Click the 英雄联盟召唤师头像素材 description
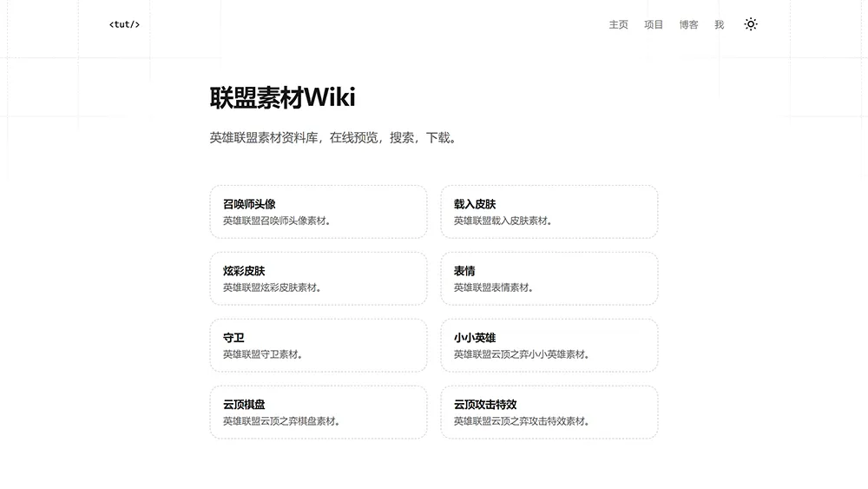 [x=276, y=221]
